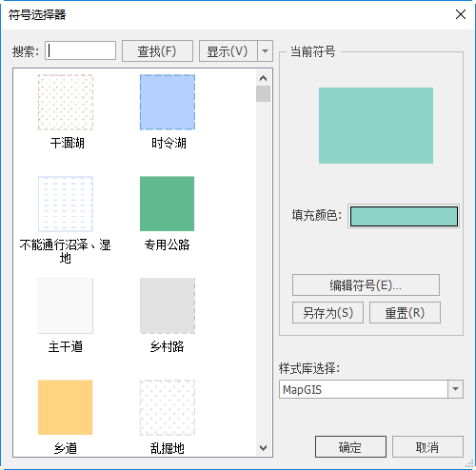This screenshot has height=470, width=476.
Task: Cancel the dialog with 取消
Action: click(427, 447)
